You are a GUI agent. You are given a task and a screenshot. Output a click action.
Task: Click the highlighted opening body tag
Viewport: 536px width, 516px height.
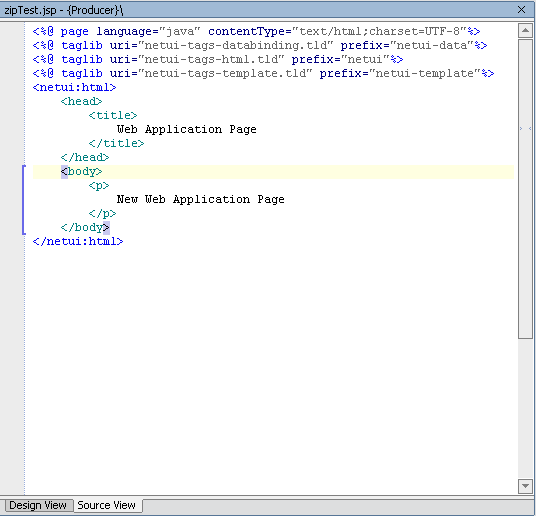(x=81, y=172)
